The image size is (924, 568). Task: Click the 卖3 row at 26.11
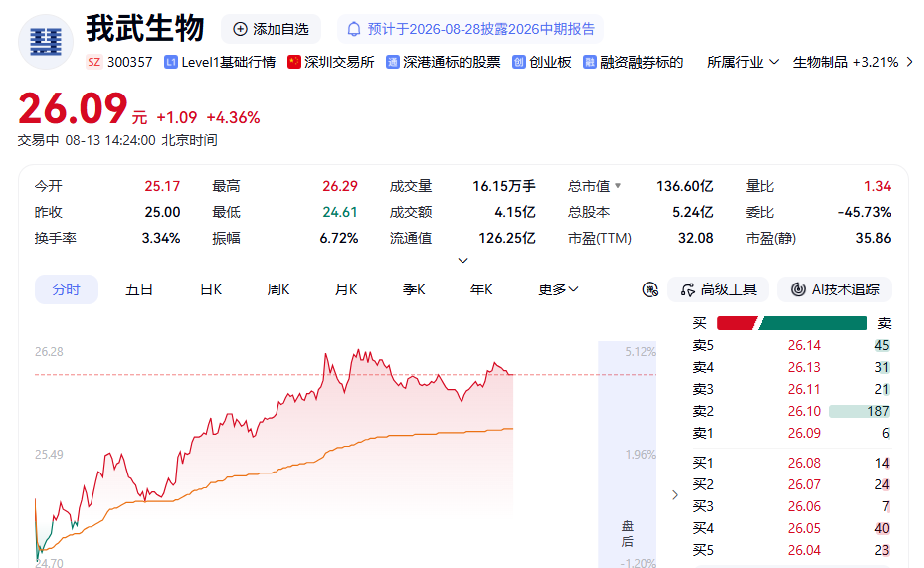point(792,390)
